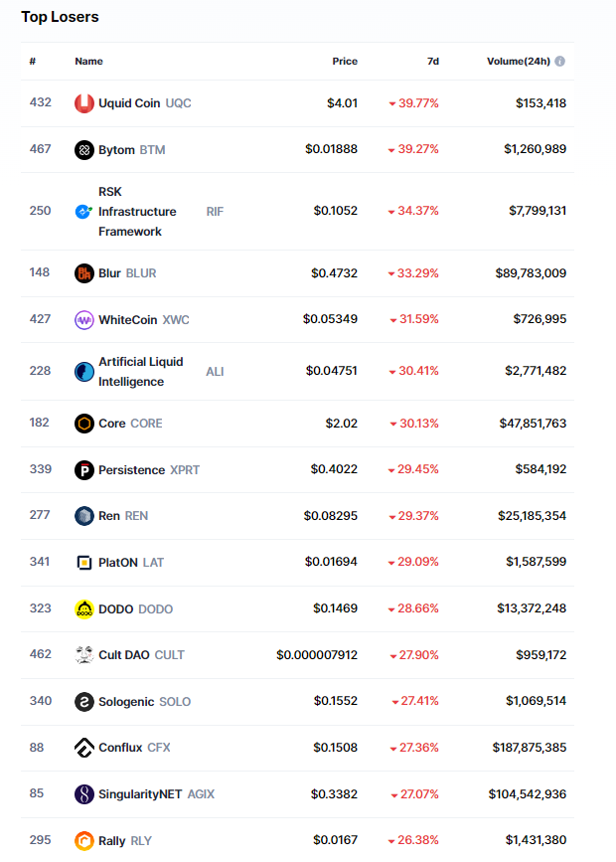Click the Persistence coin logo icon
Screen dimensions: 616x862
pyautogui.click(x=84, y=470)
